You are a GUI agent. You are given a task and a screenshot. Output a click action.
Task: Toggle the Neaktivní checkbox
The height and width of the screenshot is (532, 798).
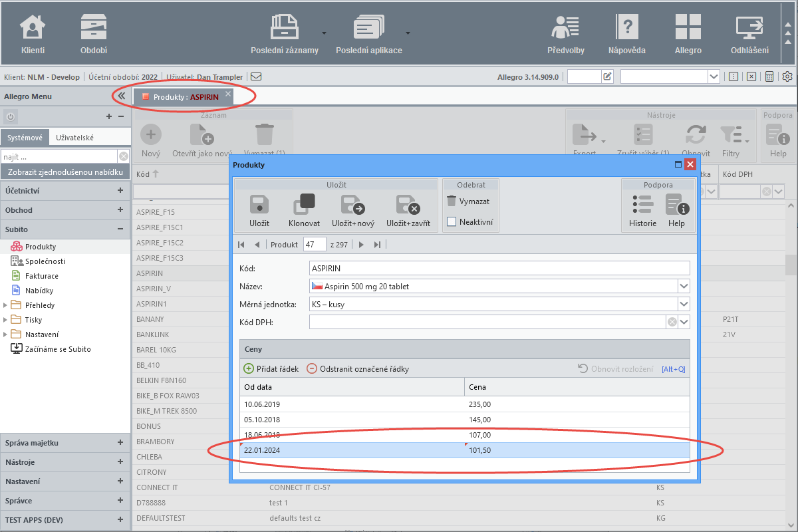coord(452,222)
